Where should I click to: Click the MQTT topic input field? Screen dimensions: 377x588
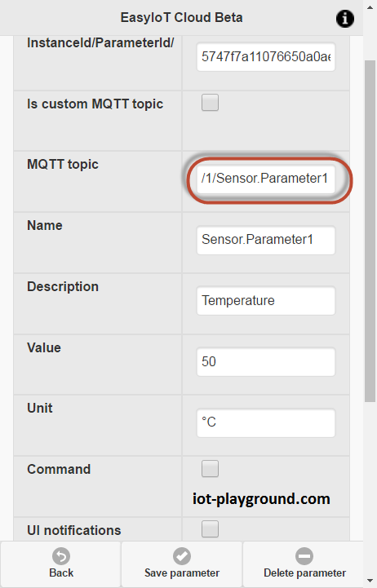click(x=266, y=179)
